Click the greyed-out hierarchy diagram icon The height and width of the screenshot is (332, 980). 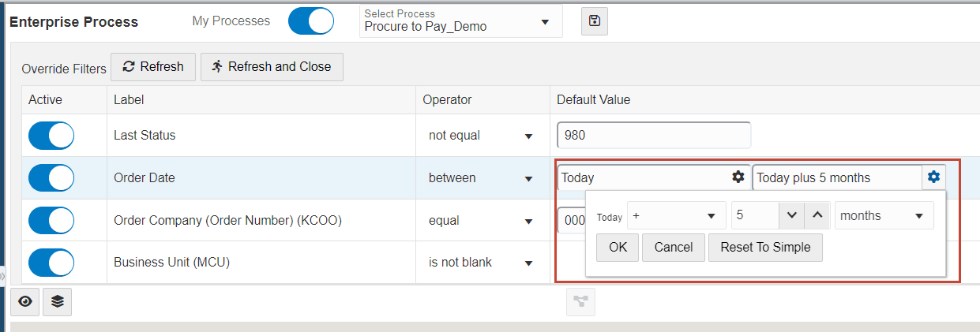(x=580, y=302)
